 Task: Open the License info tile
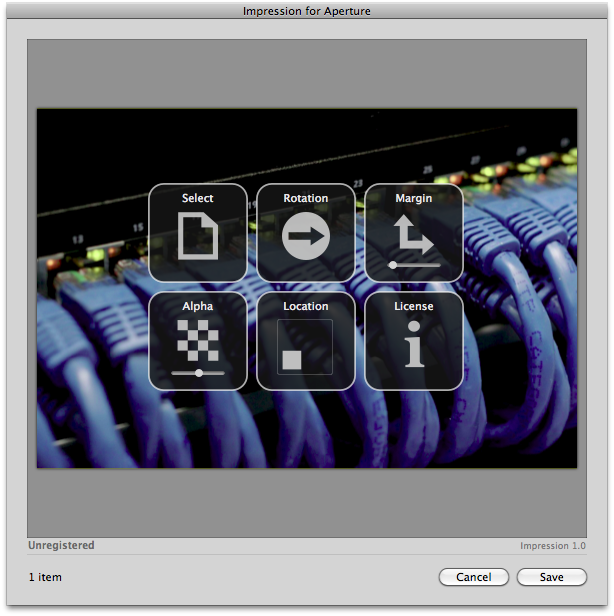(x=414, y=341)
